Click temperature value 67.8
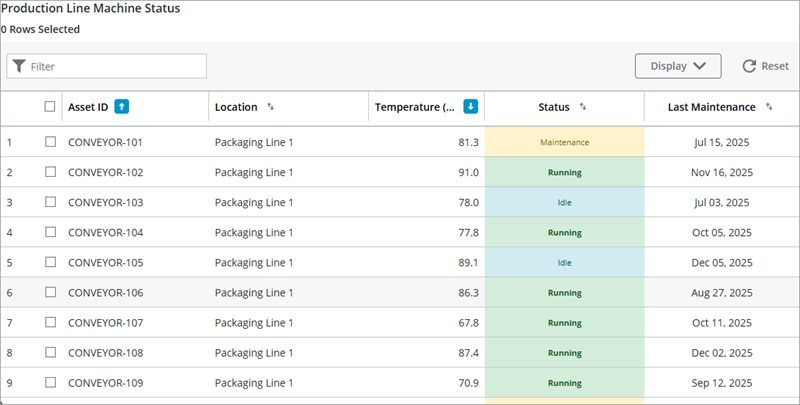The height and width of the screenshot is (405, 800). point(468,323)
